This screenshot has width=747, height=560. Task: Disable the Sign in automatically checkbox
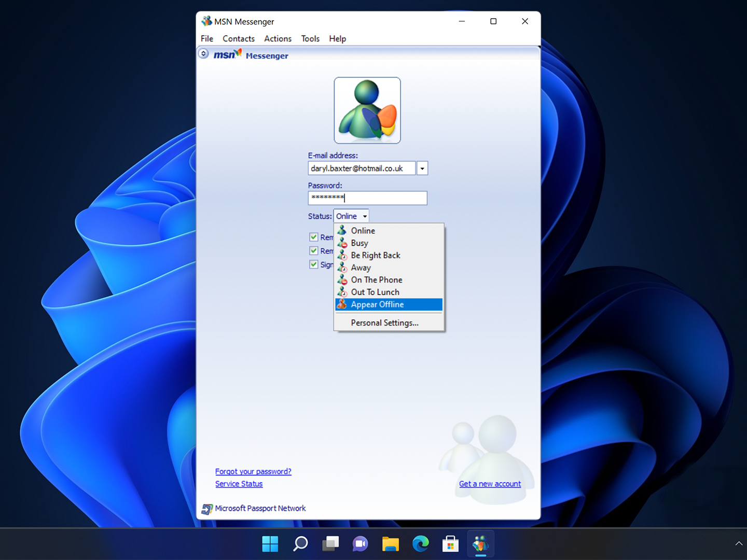coord(314,264)
